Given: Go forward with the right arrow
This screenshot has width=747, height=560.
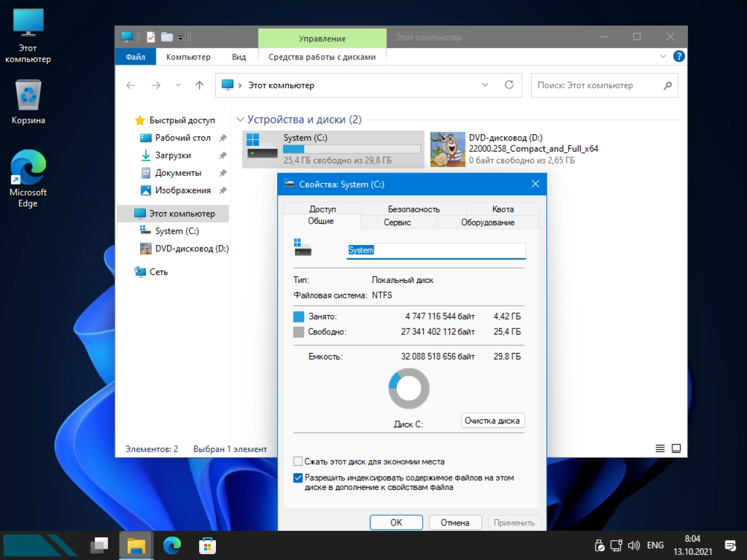Looking at the screenshot, I should (156, 85).
